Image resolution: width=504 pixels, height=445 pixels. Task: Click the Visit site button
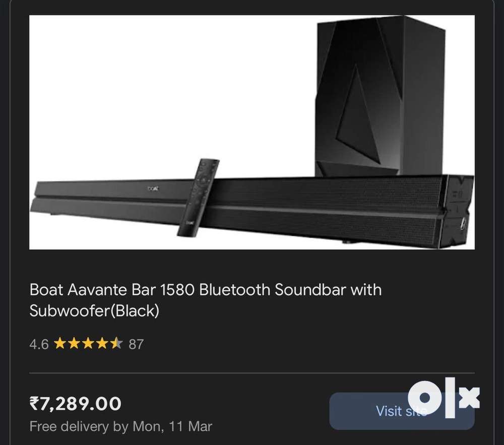pyautogui.click(x=402, y=411)
